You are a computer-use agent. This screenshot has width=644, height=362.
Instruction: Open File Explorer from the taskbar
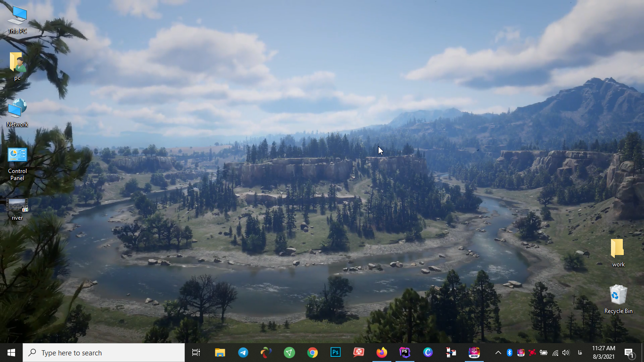coord(220,353)
